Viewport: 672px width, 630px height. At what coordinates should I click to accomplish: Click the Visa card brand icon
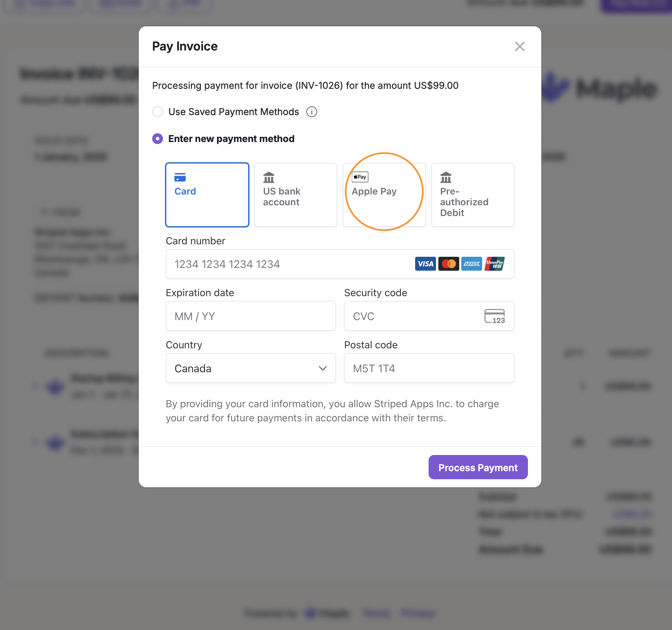point(425,264)
